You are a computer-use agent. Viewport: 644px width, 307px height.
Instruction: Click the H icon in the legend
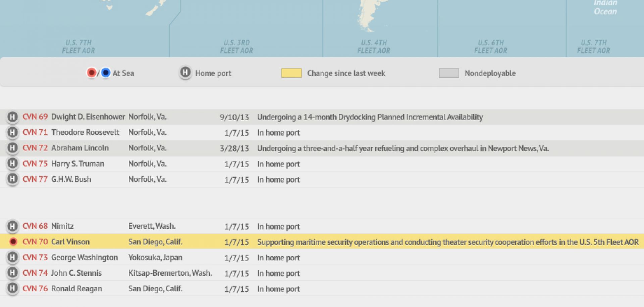coord(185,73)
